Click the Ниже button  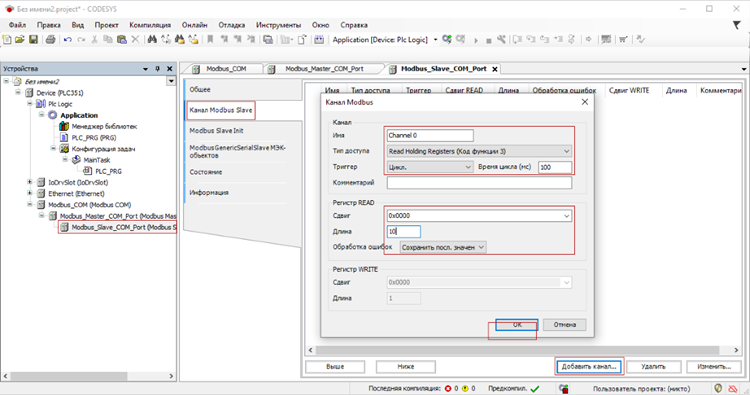[x=406, y=367]
